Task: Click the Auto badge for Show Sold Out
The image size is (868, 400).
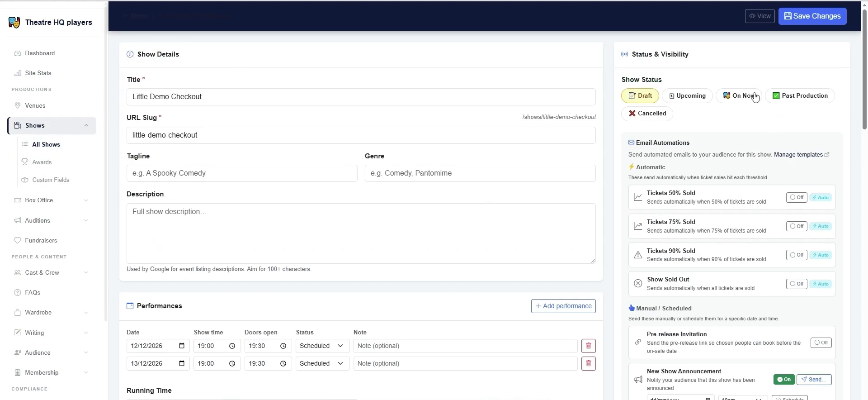Action: point(820,284)
